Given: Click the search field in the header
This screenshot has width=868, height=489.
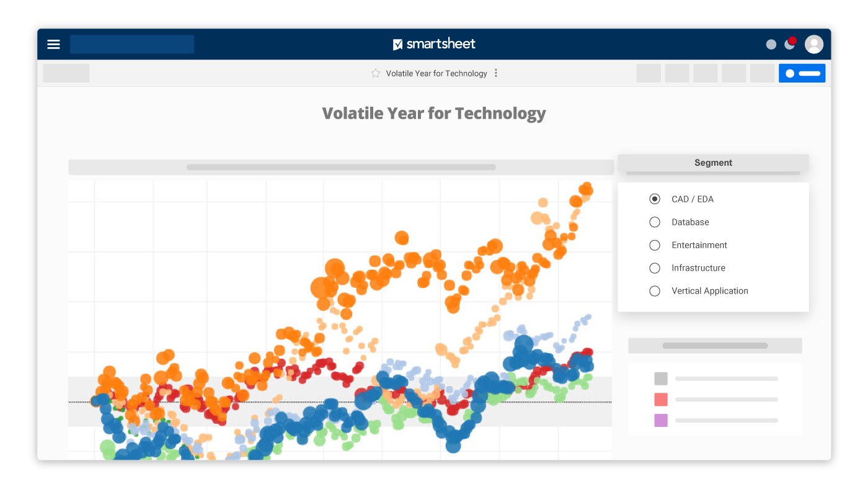Looking at the screenshot, I should (132, 44).
